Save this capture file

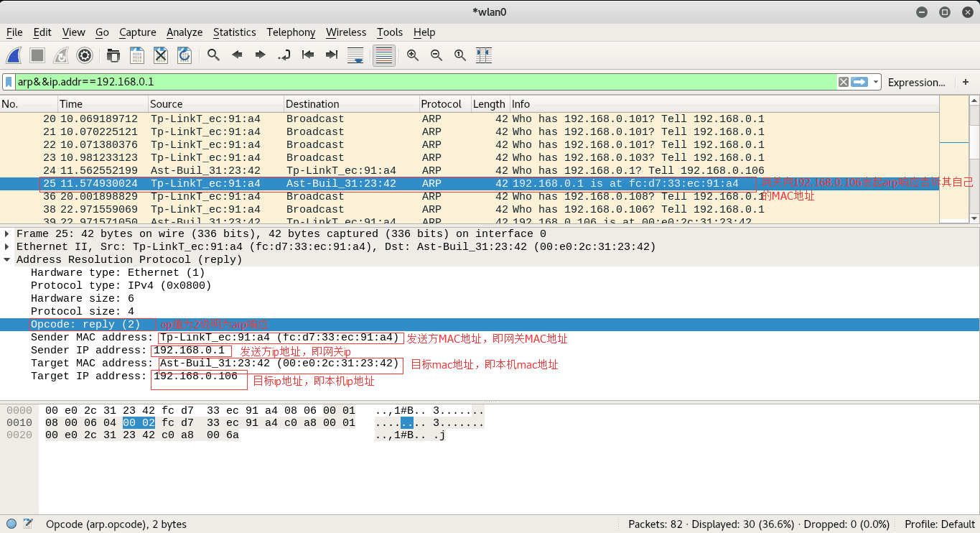(137, 55)
